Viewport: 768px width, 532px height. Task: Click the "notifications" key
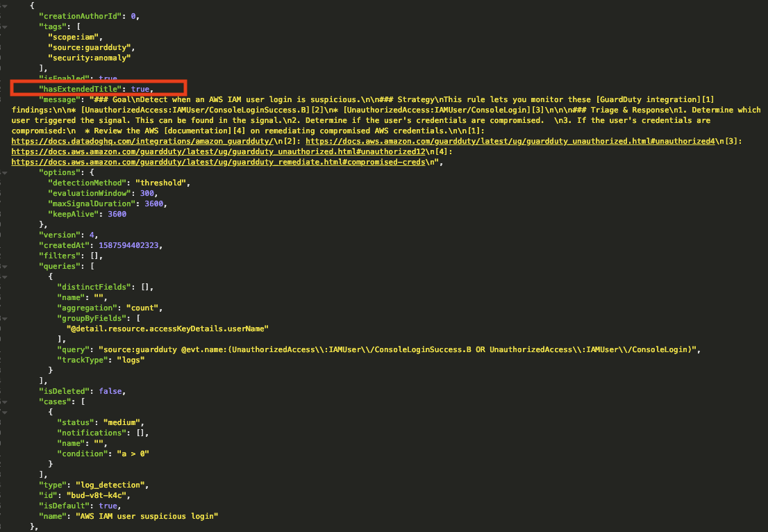(92, 433)
